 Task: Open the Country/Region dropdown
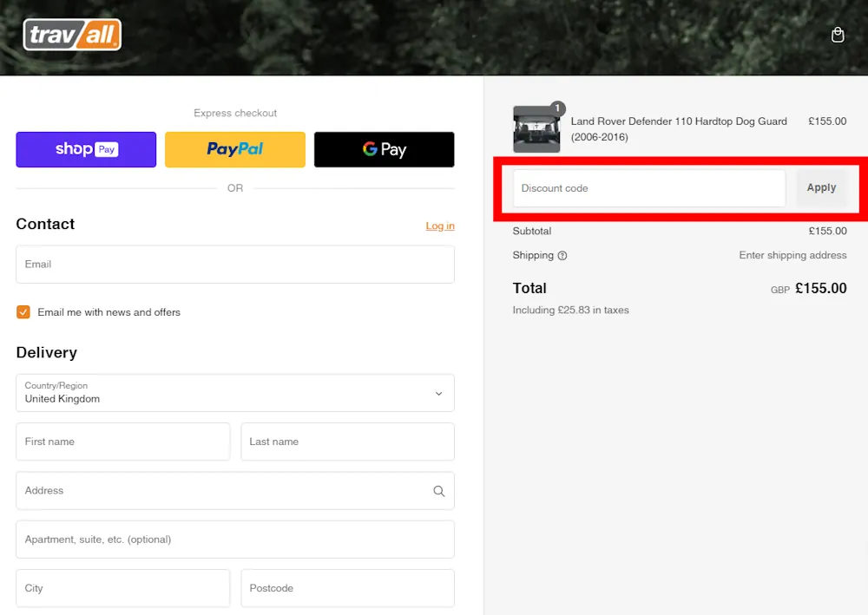click(235, 393)
